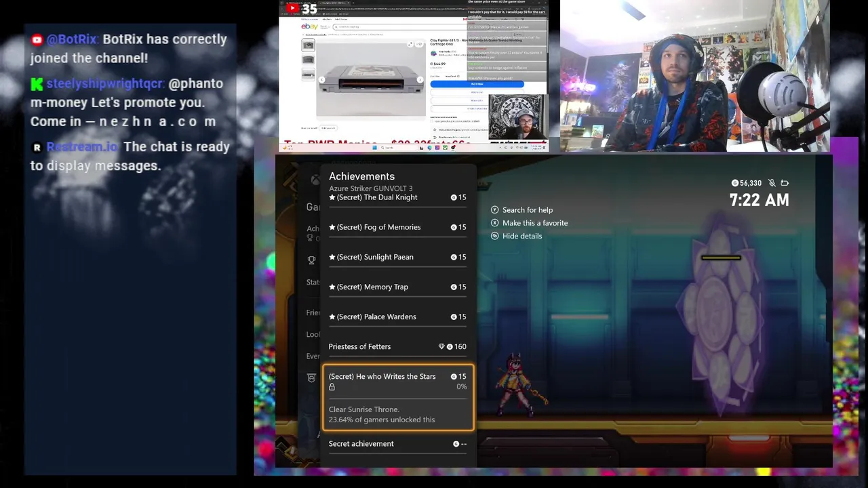Click the view button icon for Hide details
Screen dimensions: 868x488
point(494,236)
